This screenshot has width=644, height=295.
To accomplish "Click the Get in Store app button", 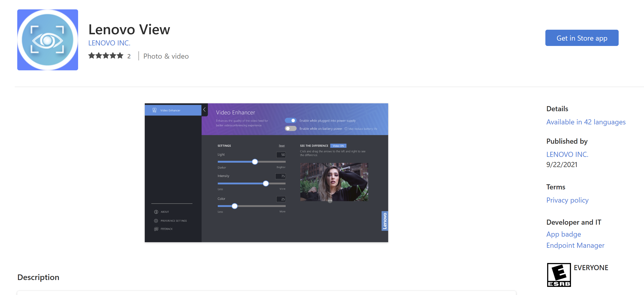I will point(582,38).
